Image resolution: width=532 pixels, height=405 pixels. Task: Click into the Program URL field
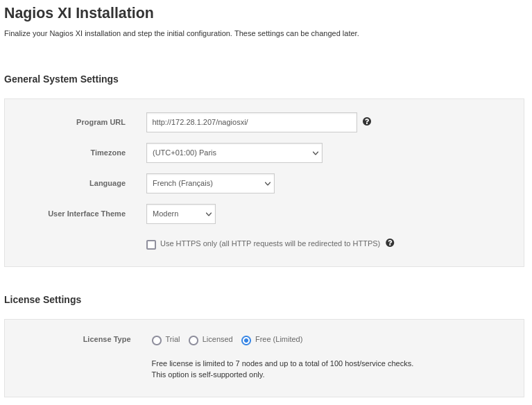252,123
